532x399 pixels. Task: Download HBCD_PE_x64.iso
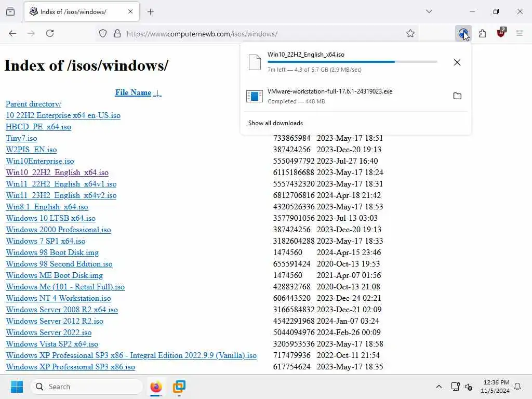38,127
